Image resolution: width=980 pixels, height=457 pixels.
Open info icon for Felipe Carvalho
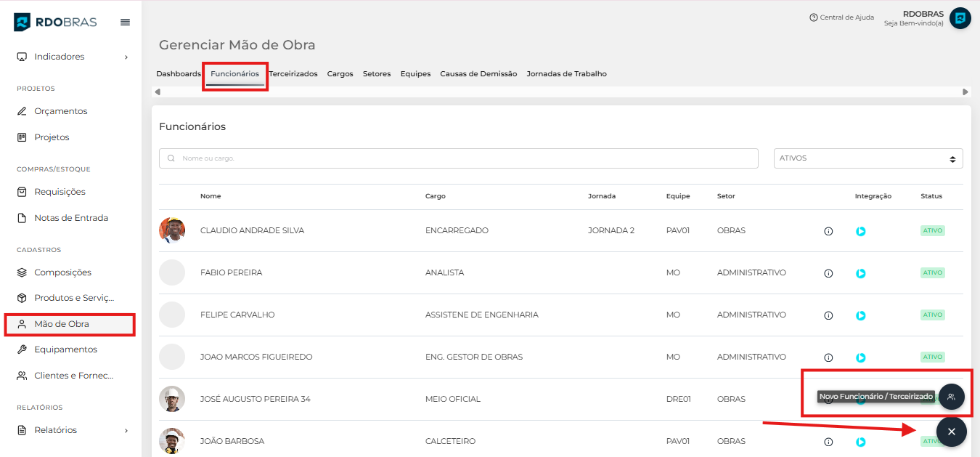pyautogui.click(x=828, y=315)
